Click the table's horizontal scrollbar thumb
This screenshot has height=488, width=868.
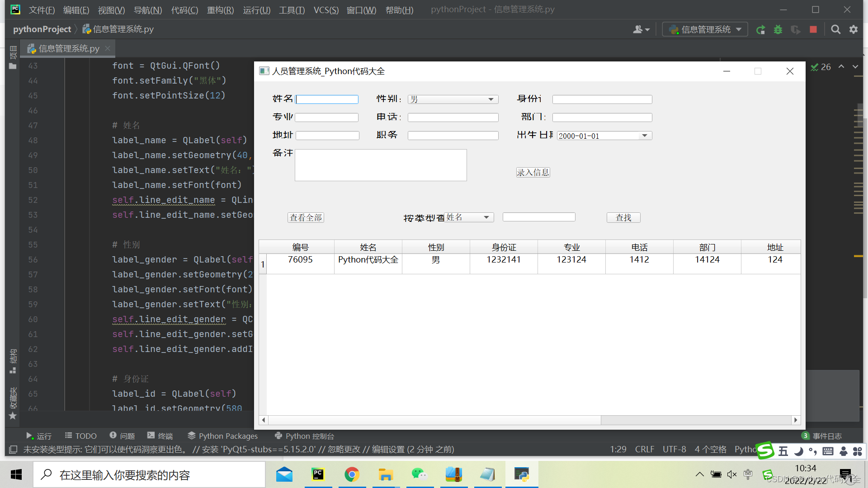(434, 420)
